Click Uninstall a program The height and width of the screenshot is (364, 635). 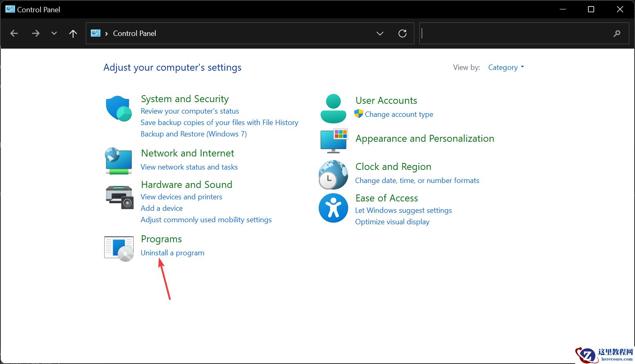pyautogui.click(x=172, y=252)
